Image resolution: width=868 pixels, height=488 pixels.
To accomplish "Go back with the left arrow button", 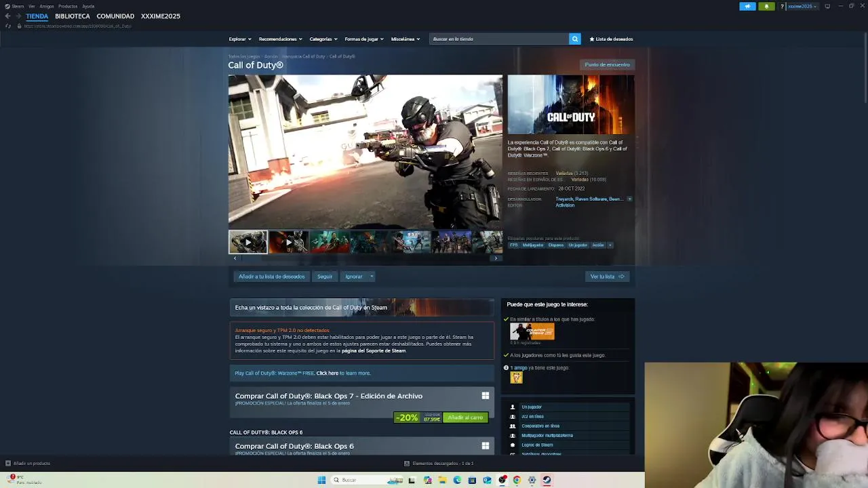I will pyautogui.click(x=7, y=16).
